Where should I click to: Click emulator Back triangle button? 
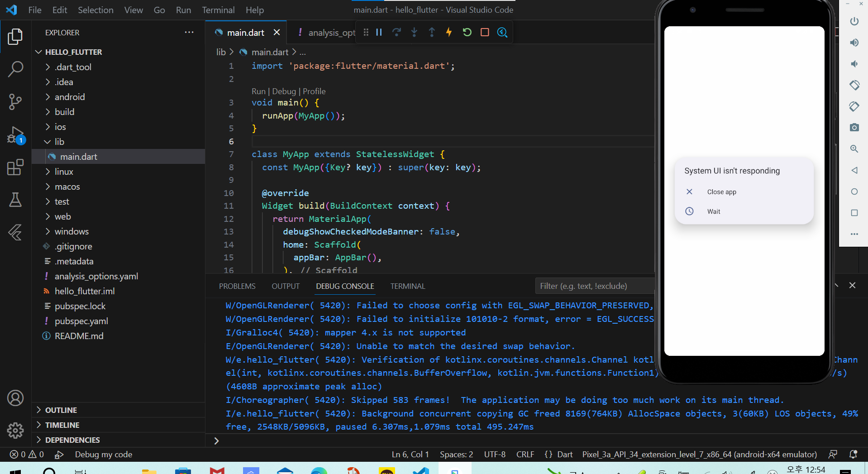pyautogui.click(x=854, y=170)
